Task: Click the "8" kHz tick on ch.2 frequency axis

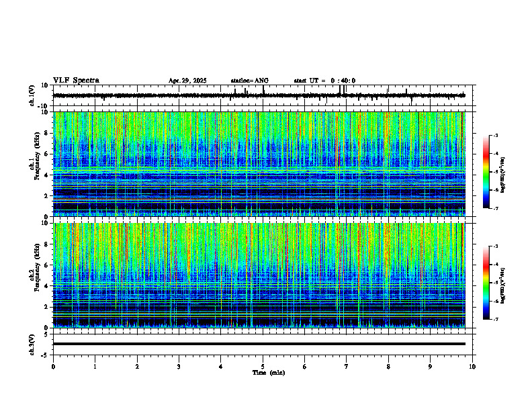Action: 46,244
